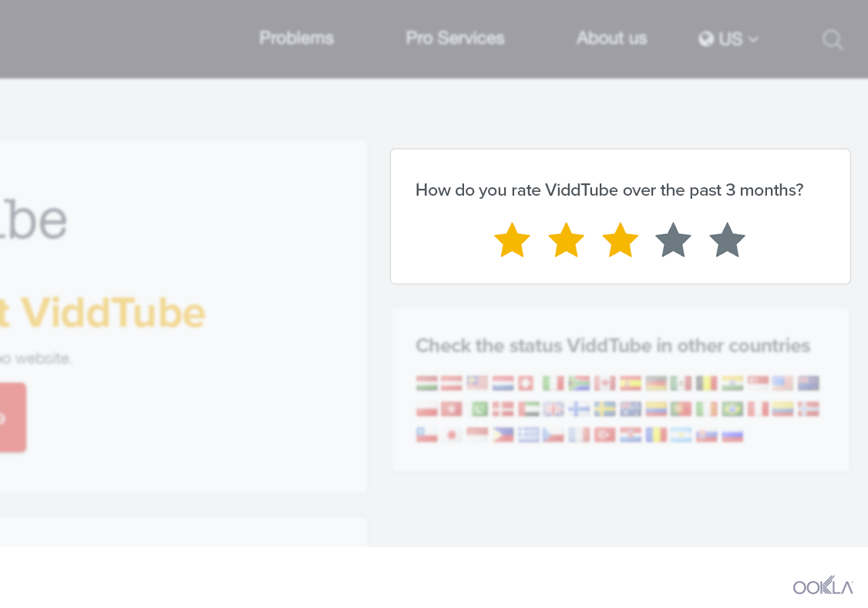Select the Spain flag

coord(630,383)
